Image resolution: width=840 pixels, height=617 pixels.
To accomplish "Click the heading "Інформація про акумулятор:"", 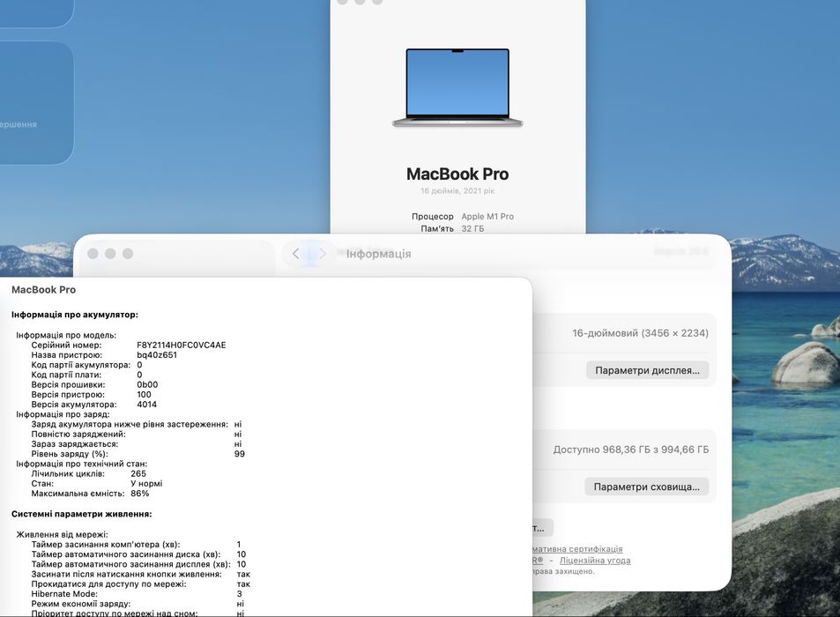I will tap(74, 315).
